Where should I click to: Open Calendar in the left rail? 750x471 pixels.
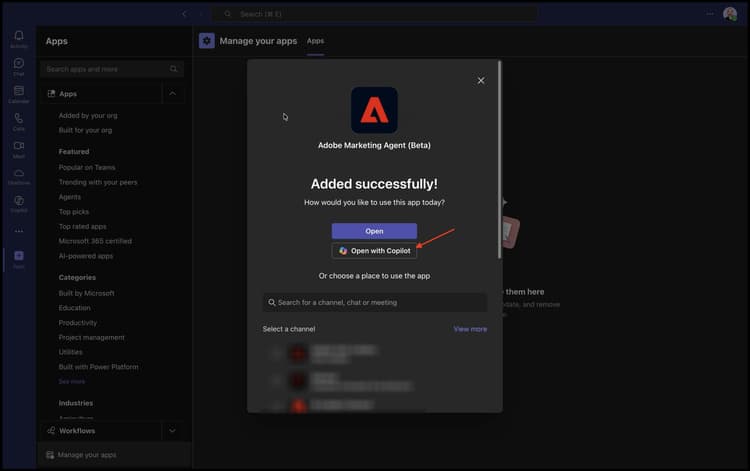(19, 94)
